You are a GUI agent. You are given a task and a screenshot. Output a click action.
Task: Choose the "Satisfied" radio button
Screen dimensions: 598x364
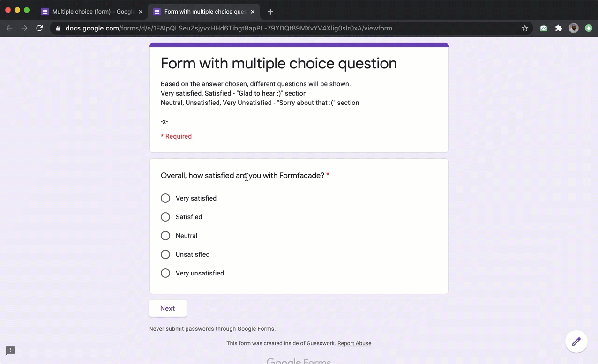pyautogui.click(x=165, y=217)
